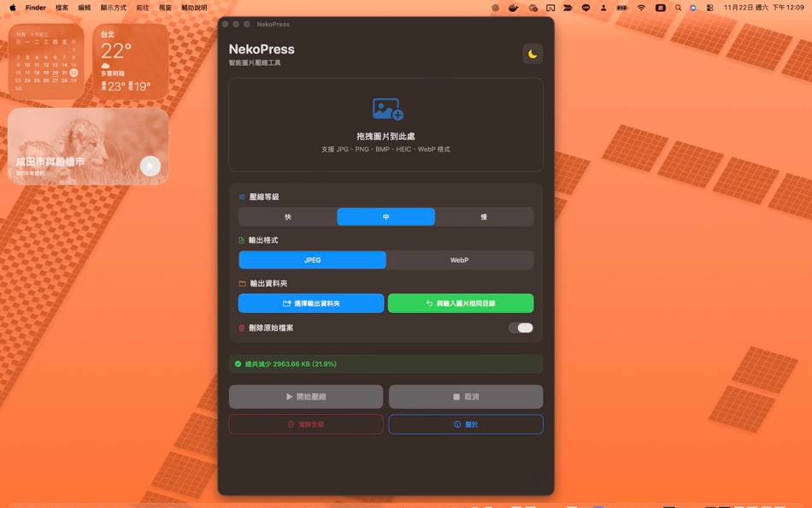Screen dimensions: 812x508
Task: Click 與輸入圖片相同目錄 button
Action: [460, 303]
